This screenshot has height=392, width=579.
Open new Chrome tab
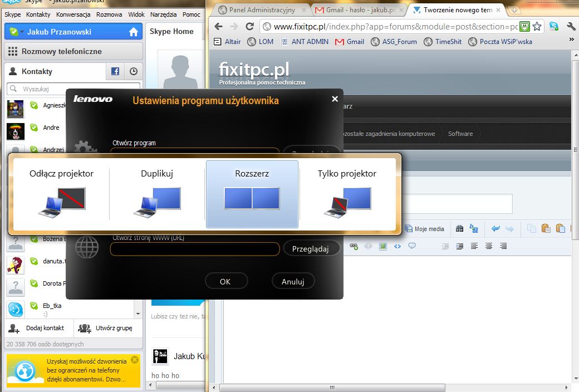pyautogui.click(x=514, y=11)
